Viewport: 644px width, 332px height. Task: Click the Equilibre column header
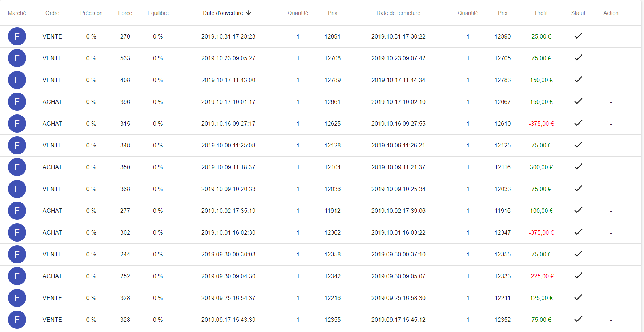(158, 13)
